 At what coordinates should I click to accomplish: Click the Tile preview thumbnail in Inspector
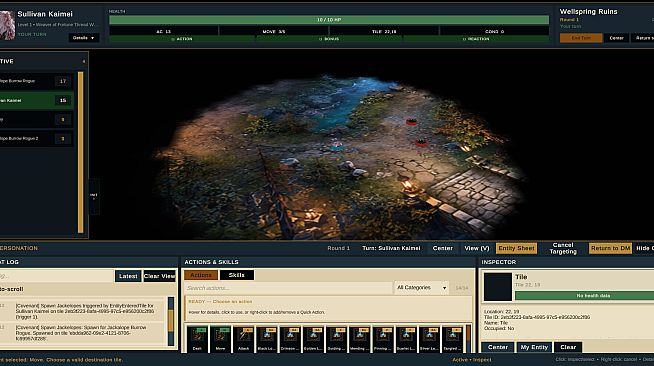click(498, 287)
